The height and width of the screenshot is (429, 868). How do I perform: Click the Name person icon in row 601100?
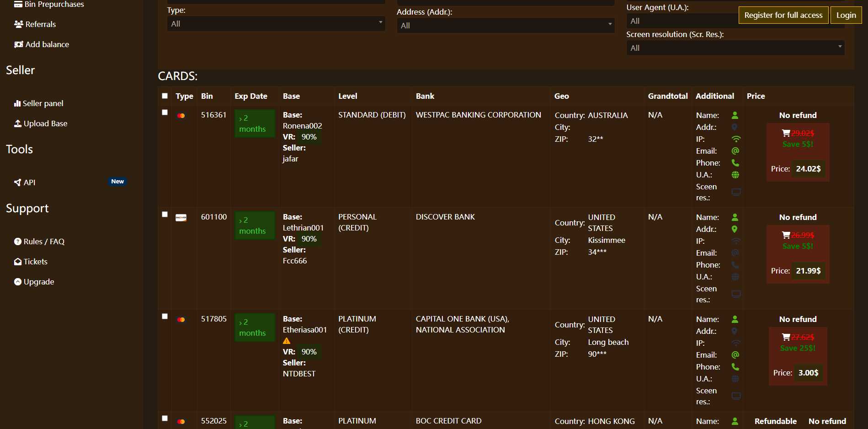click(x=735, y=217)
